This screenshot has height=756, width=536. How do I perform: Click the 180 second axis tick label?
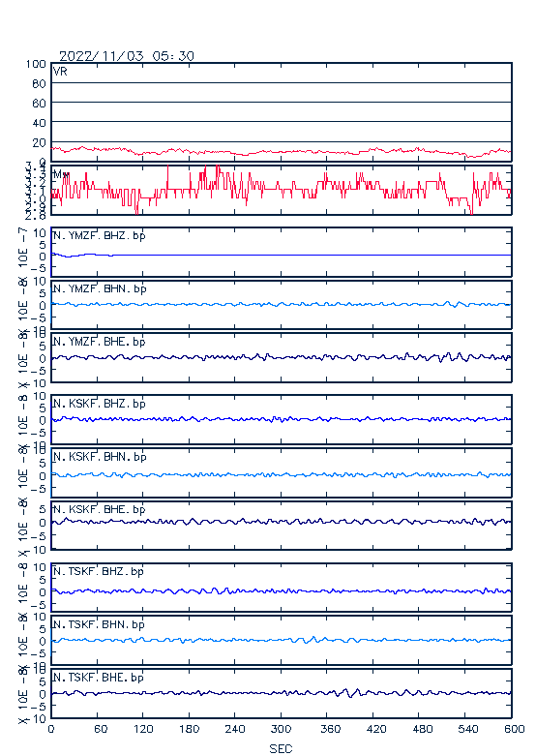[189, 729]
